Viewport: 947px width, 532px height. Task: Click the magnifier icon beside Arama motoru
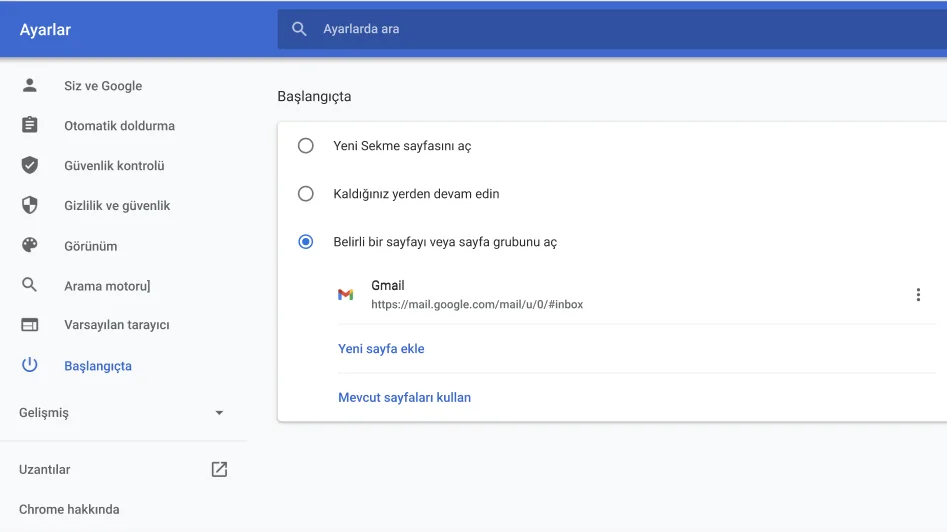(30, 286)
